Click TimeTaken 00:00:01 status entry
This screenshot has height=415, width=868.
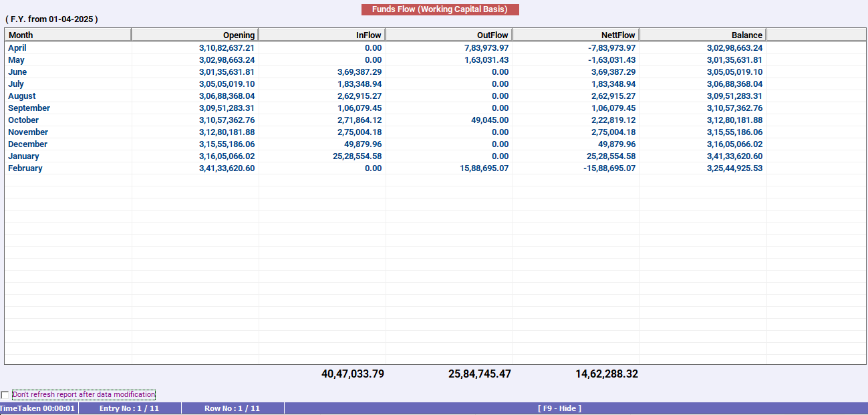tap(37, 408)
